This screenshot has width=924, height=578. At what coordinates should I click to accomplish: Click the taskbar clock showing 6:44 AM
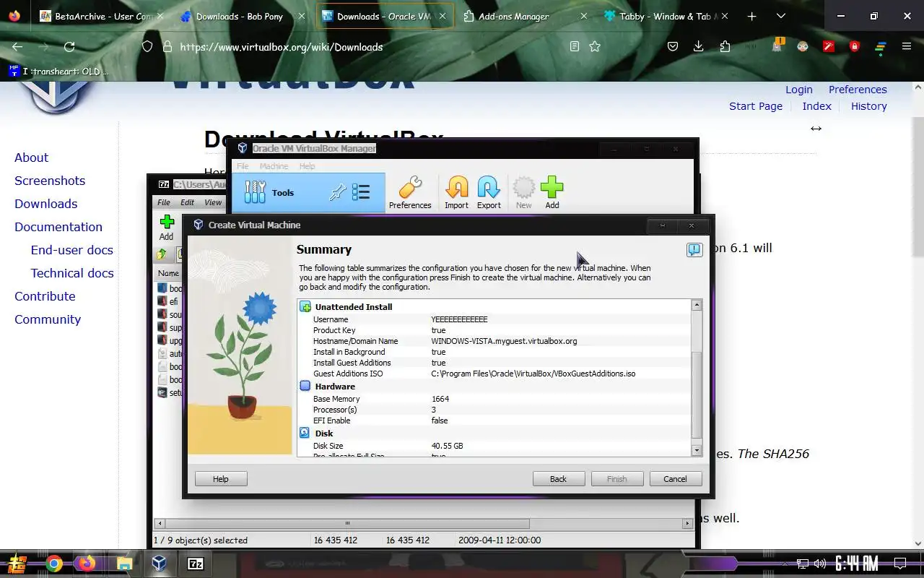click(x=857, y=564)
